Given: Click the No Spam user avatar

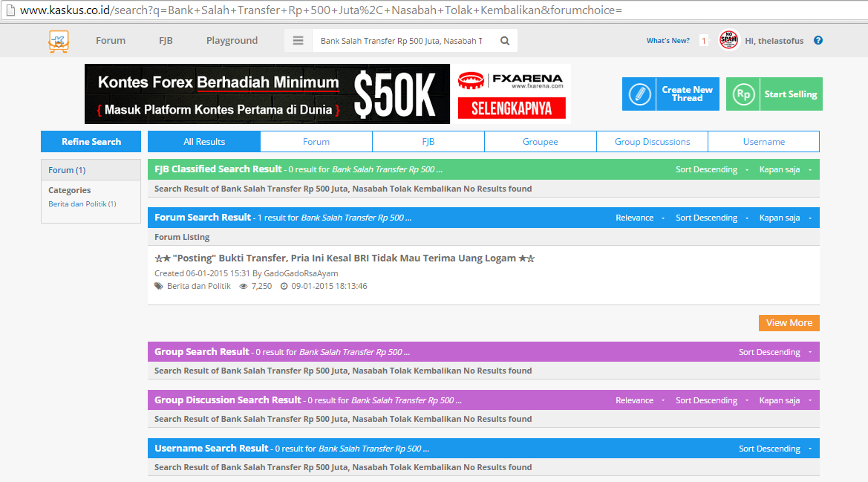Looking at the screenshot, I should (729, 40).
